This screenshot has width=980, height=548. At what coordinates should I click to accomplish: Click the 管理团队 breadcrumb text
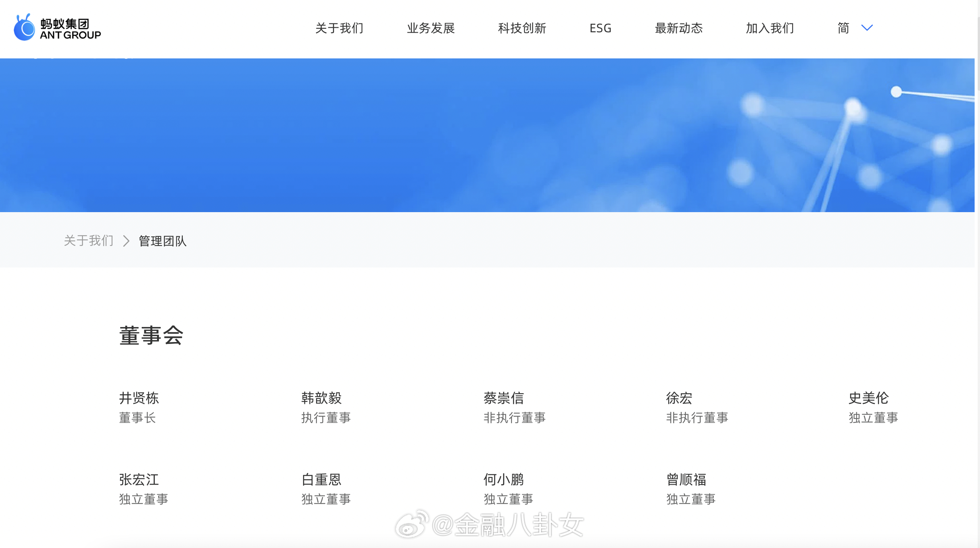(162, 241)
